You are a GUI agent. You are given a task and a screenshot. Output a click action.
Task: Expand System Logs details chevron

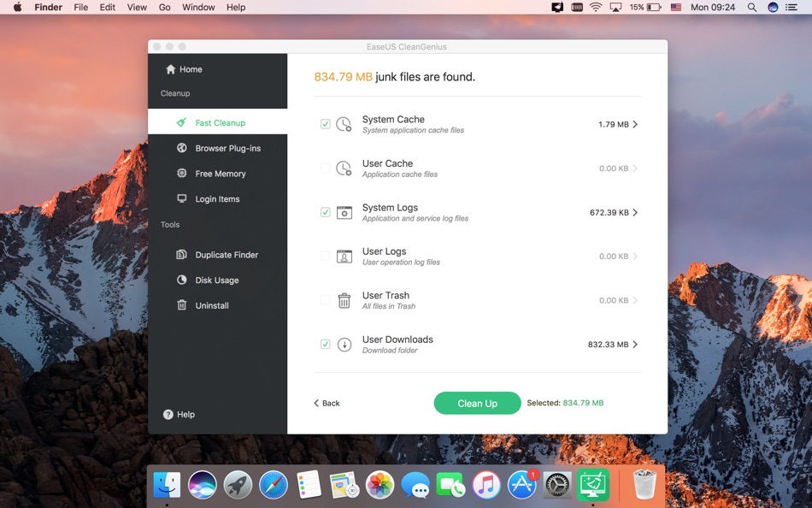click(635, 213)
